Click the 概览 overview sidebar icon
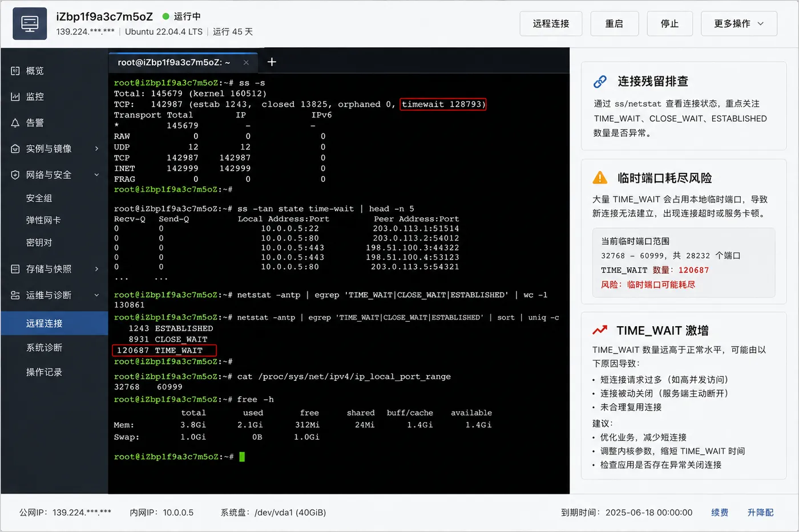 pyautogui.click(x=15, y=71)
